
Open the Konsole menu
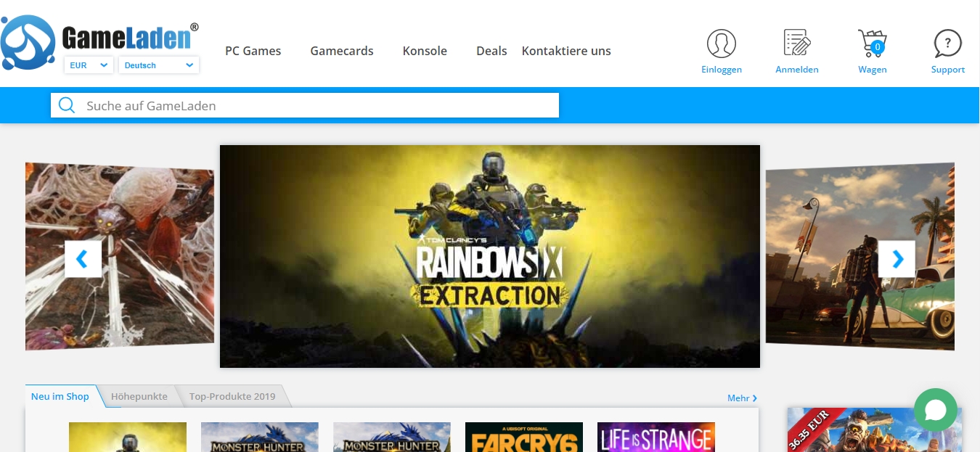[x=425, y=51]
